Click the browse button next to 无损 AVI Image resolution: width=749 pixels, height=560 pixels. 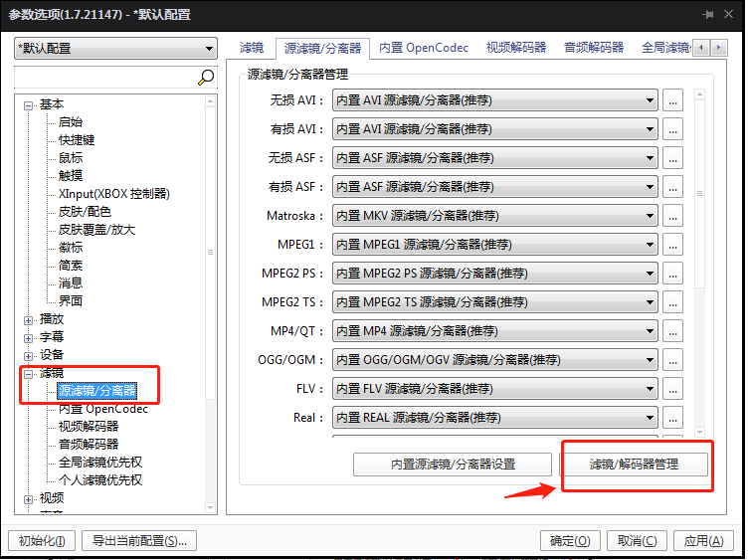[673, 100]
